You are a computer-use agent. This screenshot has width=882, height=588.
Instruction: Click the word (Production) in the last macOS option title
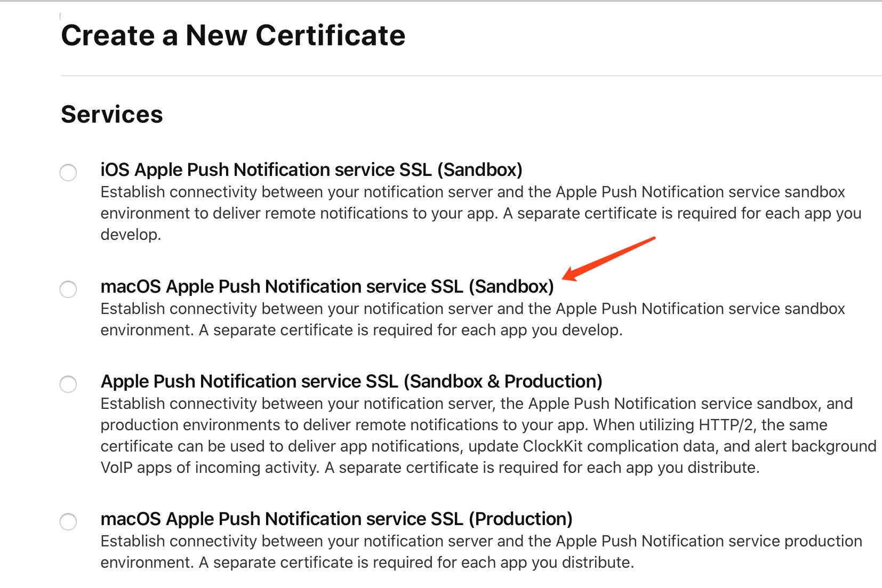520,519
